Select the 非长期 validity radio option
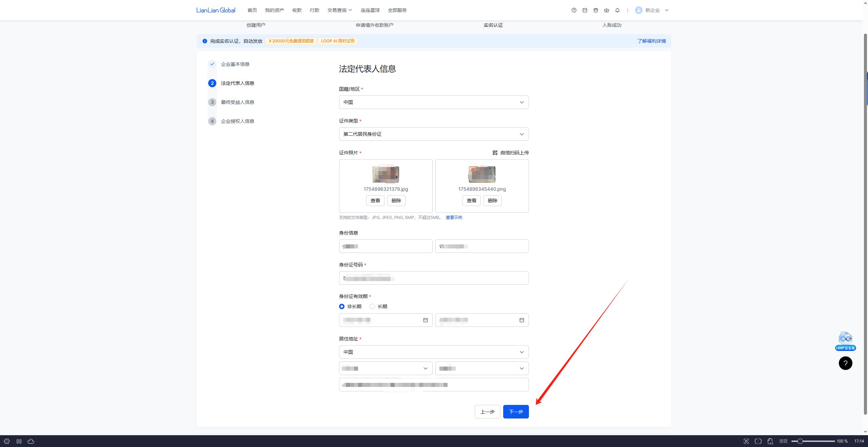The image size is (868, 447). click(x=350, y=306)
